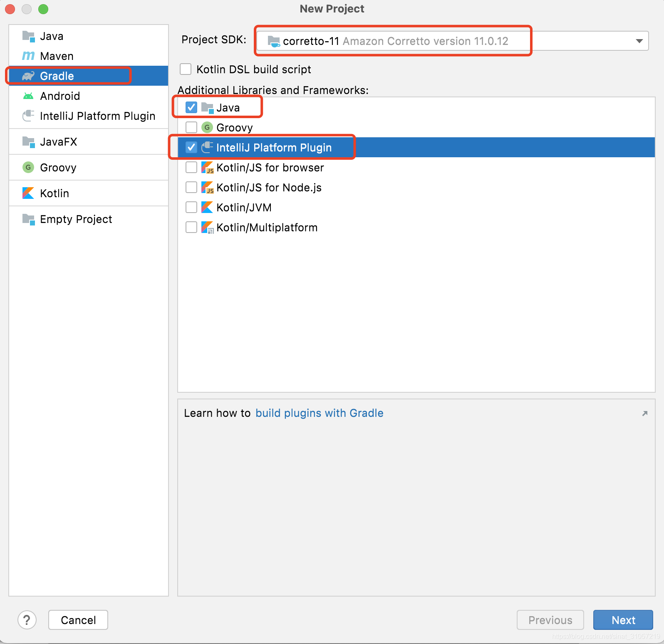Screen dimensions: 664x644
Task: Select the Java project type icon
Action: pos(28,36)
